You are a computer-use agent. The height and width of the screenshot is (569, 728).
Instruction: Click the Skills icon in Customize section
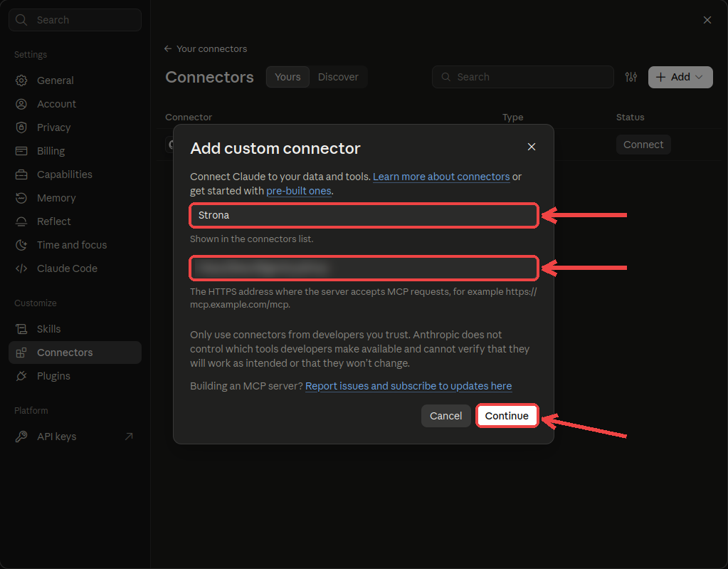[21, 329]
